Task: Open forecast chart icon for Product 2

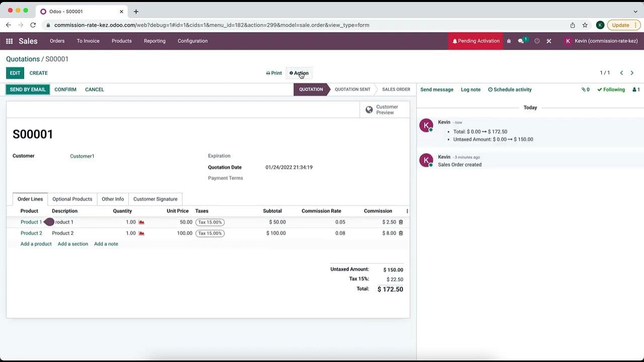Action: [x=141, y=233]
